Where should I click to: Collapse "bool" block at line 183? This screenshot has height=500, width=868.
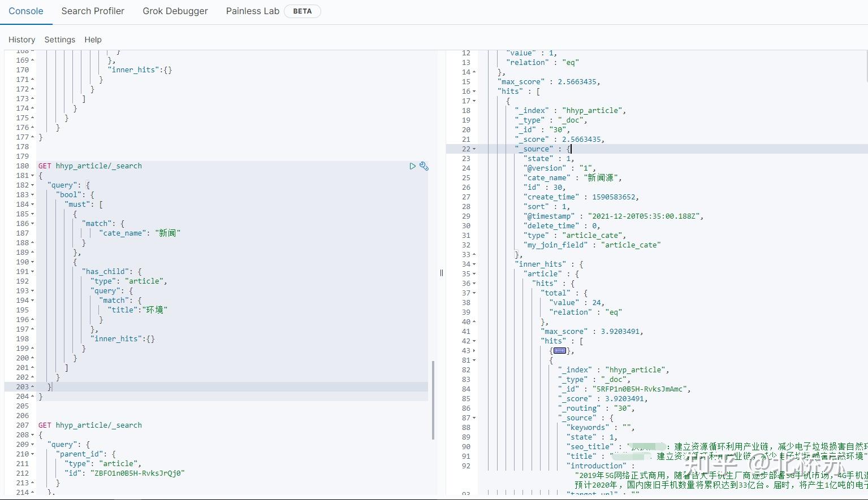pos(32,195)
